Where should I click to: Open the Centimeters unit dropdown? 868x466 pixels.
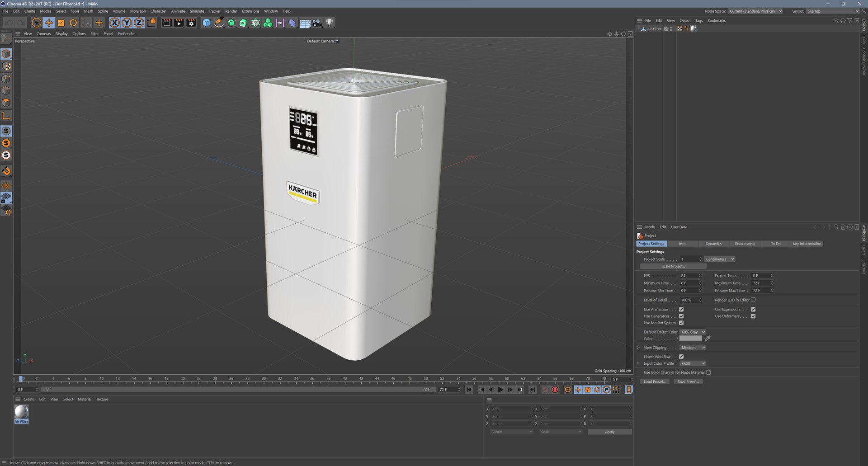point(720,259)
